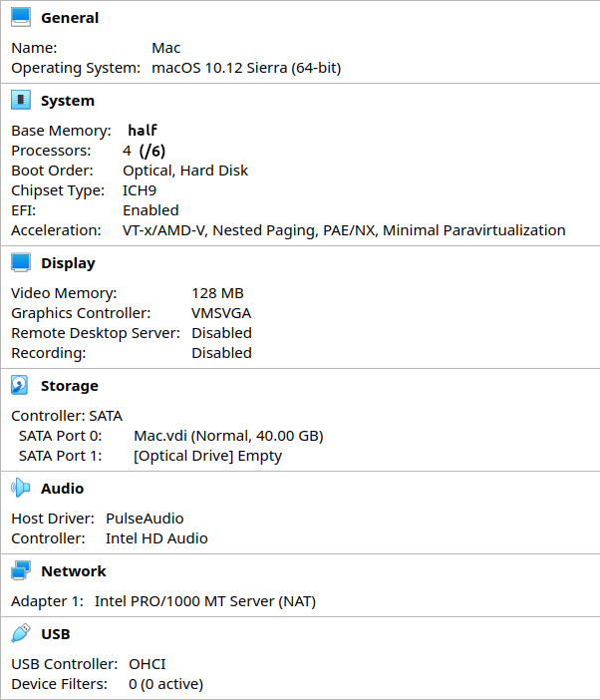This screenshot has width=600, height=700.
Task: Click Remote Desktop Server value 'Disabled'
Action: click(x=221, y=333)
